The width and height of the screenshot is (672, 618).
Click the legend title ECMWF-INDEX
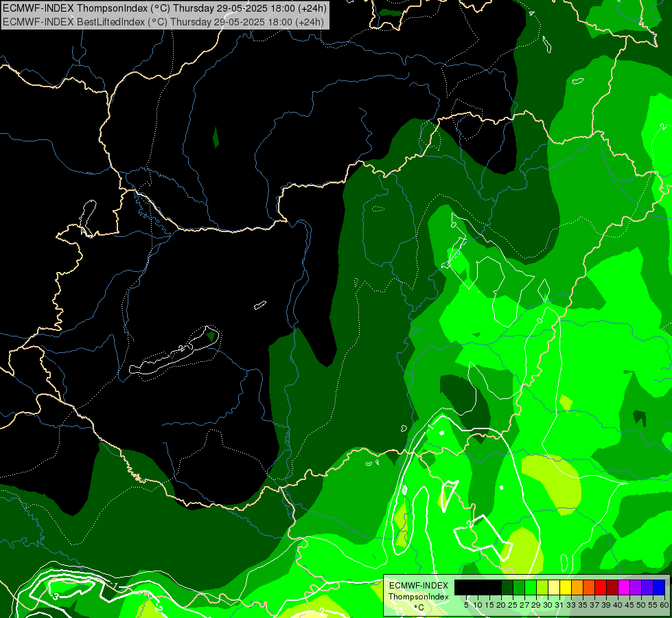pyautogui.click(x=419, y=586)
